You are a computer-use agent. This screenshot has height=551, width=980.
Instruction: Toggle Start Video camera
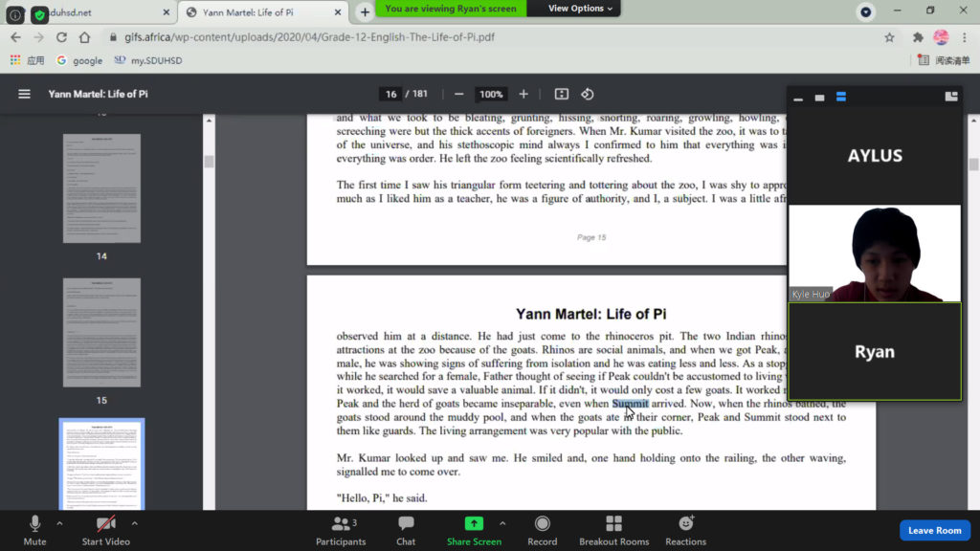point(105,531)
